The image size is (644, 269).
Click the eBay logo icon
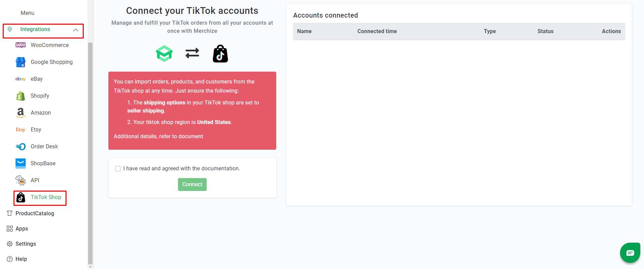click(x=21, y=79)
